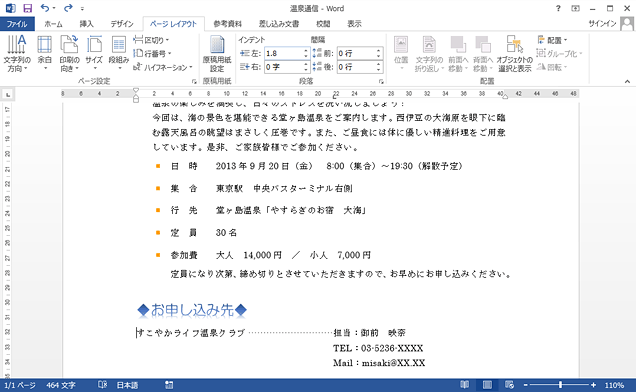The height and width of the screenshot is (392, 636).
Task: Switch to print layout view in status bar
Action: pyautogui.click(x=487, y=385)
